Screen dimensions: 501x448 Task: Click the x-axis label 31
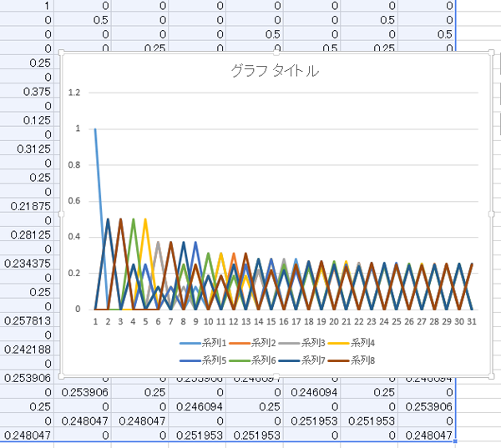[472, 321]
